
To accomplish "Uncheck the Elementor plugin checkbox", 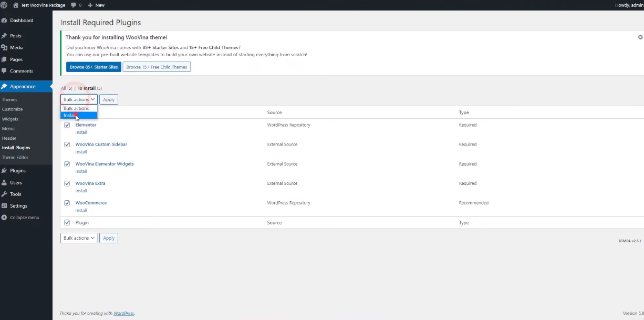I will pos(67,125).
